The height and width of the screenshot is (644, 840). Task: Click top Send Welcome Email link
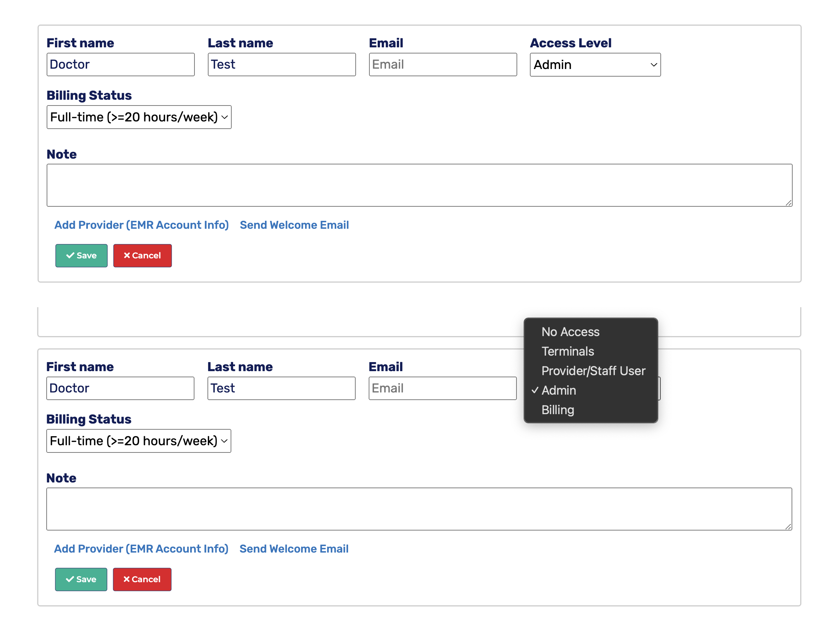click(x=294, y=225)
